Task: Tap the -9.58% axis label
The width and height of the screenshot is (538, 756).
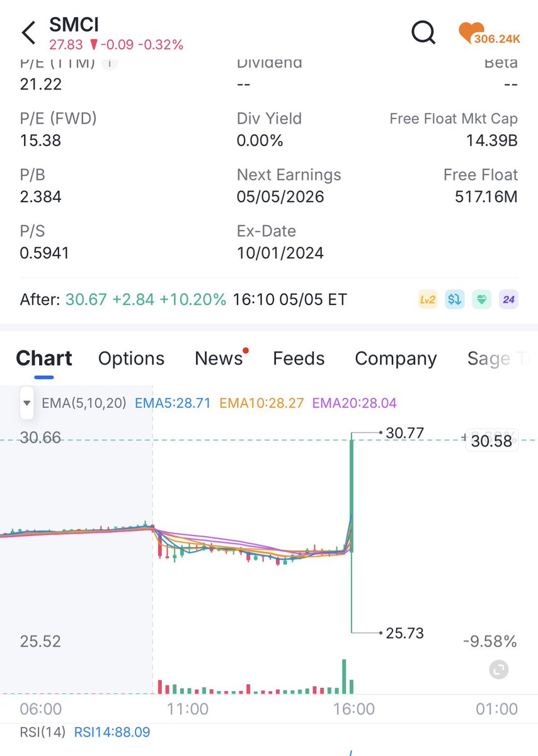Action: [490, 641]
